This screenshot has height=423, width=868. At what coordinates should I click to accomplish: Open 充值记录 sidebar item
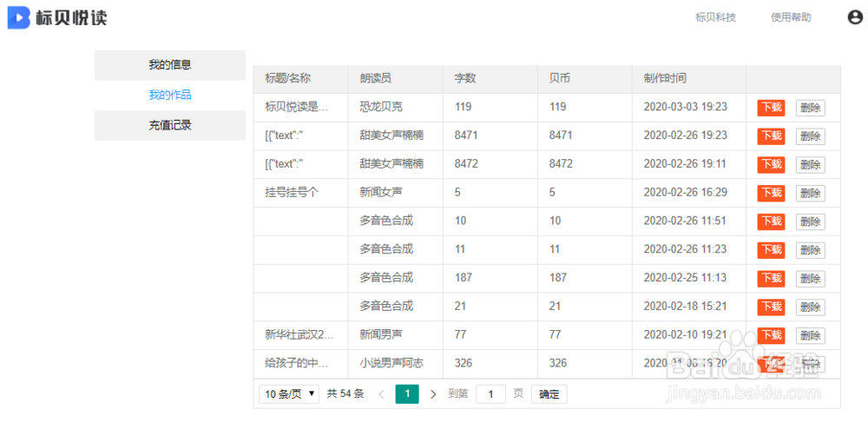pyautogui.click(x=170, y=125)
